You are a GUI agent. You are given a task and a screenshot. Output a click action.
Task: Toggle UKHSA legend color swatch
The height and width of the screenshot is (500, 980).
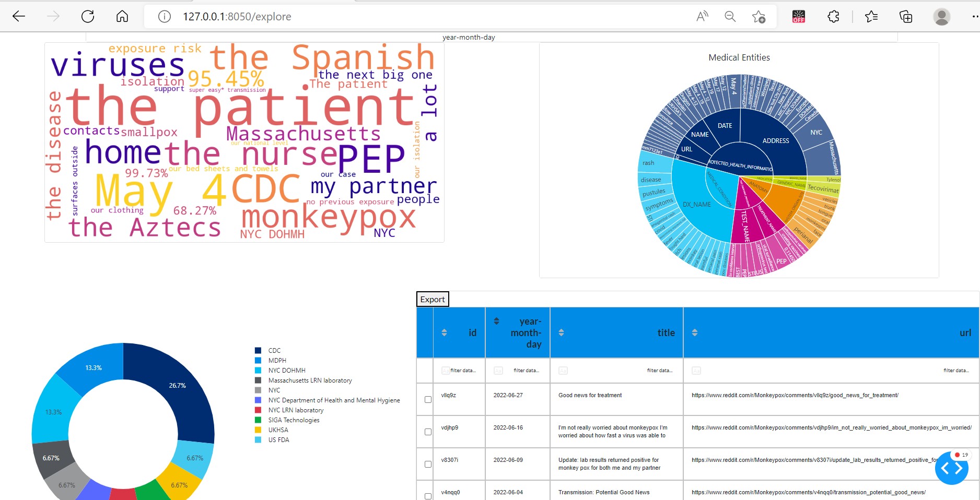click(258, 430)
